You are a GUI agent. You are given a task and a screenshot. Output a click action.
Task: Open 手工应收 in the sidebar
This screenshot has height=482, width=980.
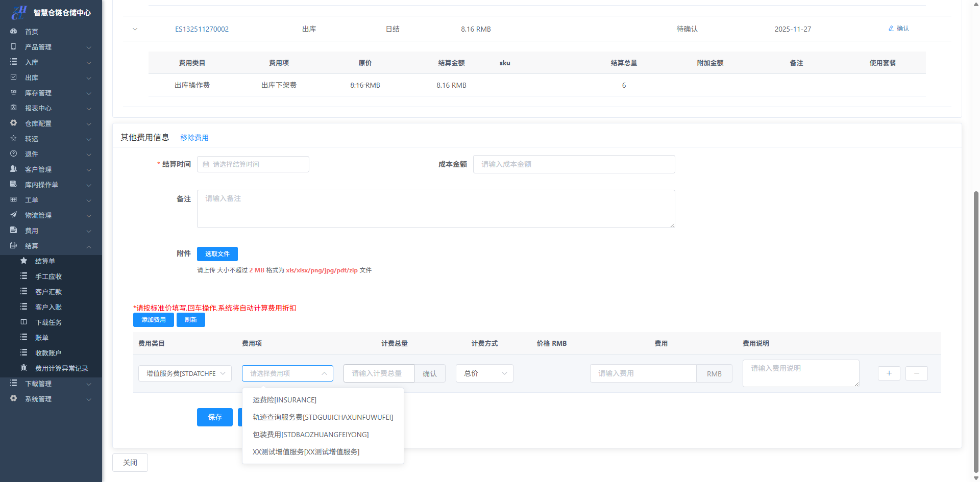pos(48,276)
